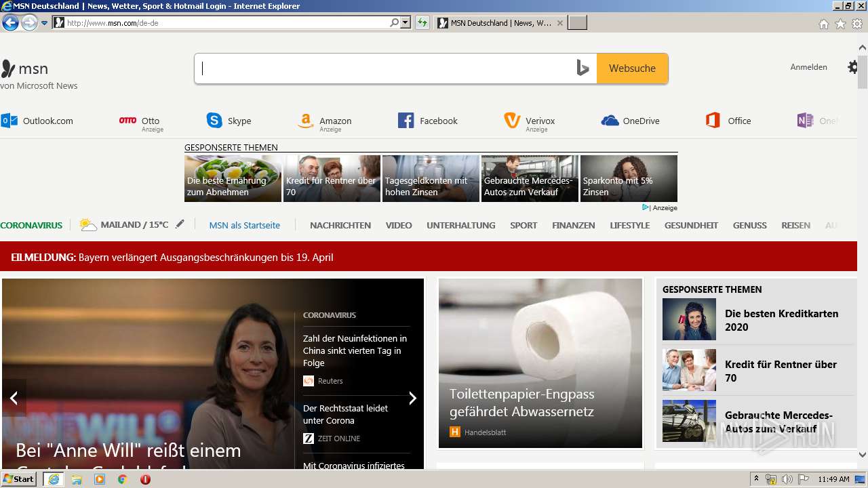
Task: Click the CORONAVIRUS navigation link
Action: 31,225
